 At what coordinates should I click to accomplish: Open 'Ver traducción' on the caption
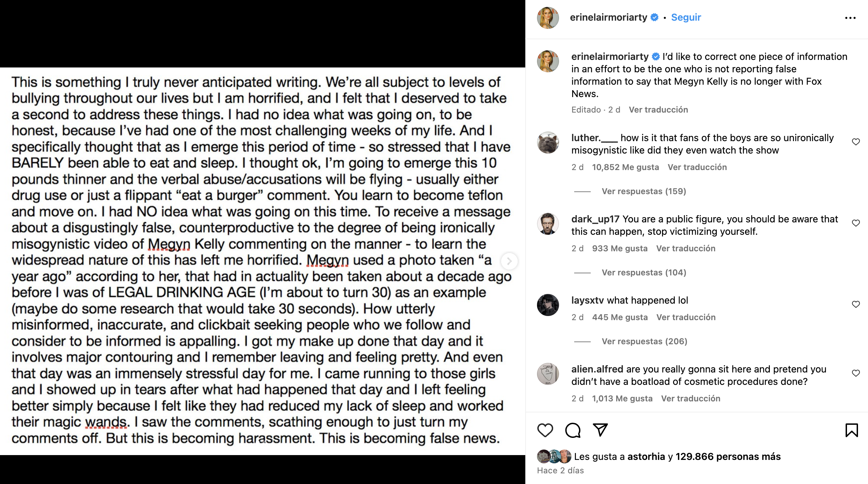[659, 109]
